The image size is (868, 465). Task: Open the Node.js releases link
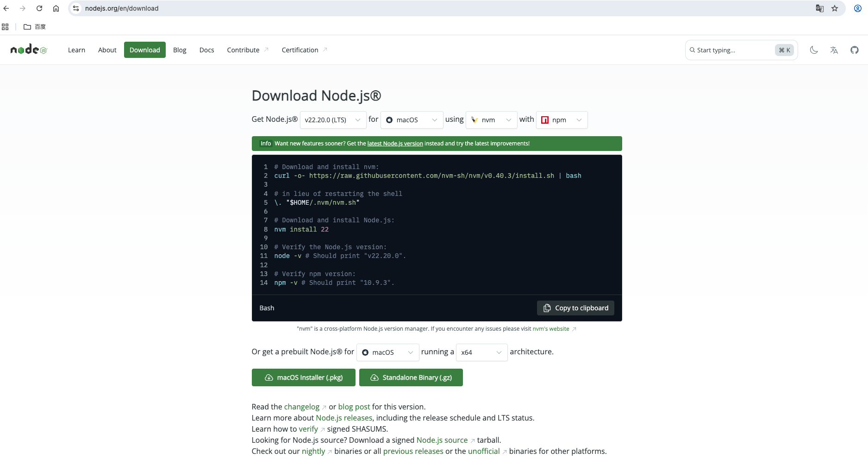tap(344, 418)
